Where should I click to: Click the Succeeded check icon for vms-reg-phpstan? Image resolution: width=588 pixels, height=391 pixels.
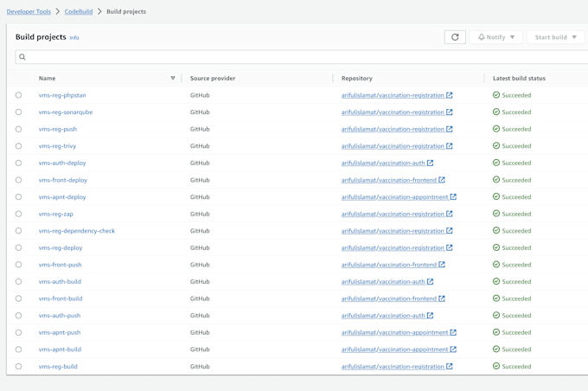click(496, 95)
